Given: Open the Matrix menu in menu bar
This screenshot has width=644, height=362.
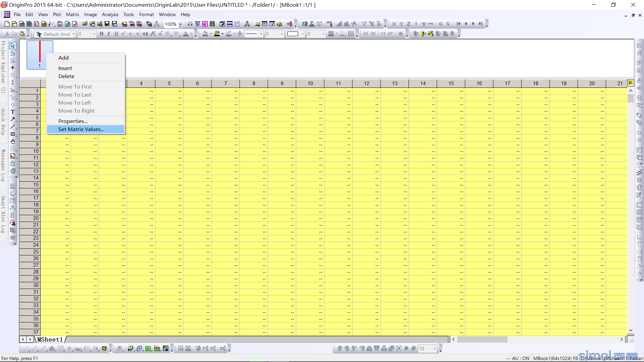Looking at the screenshot, I should (72, 14).
